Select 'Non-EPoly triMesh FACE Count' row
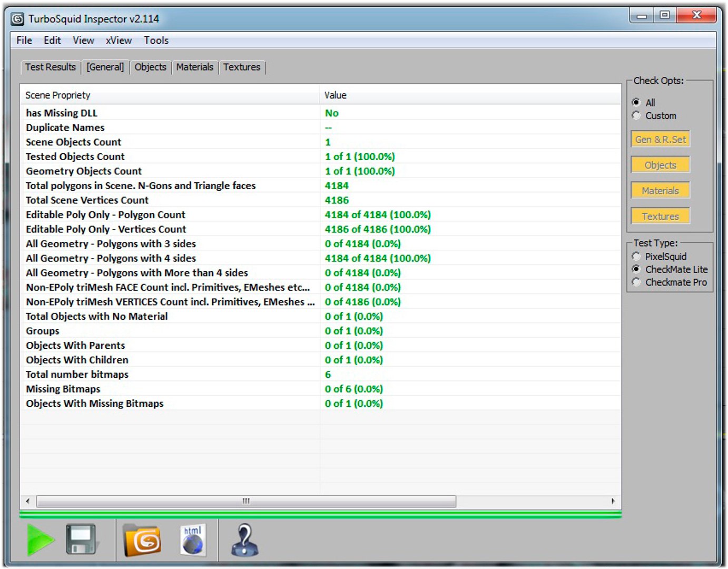Screen dimensions: 728x569 pyautogui.click(x=320, y=287)
